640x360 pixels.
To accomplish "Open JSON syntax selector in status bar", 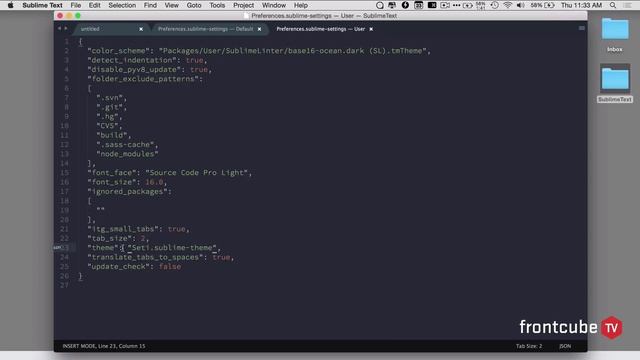I will (x=565, y=346).
